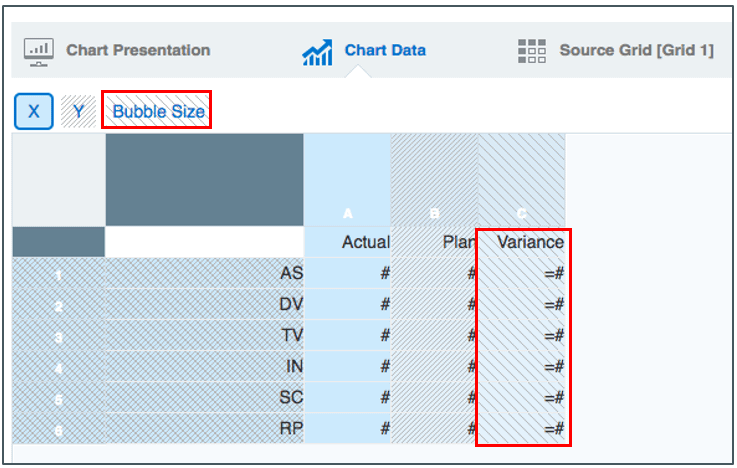Screen dimensions: 737x468
Task: Select column B header
Action: (x=434, y=213)
